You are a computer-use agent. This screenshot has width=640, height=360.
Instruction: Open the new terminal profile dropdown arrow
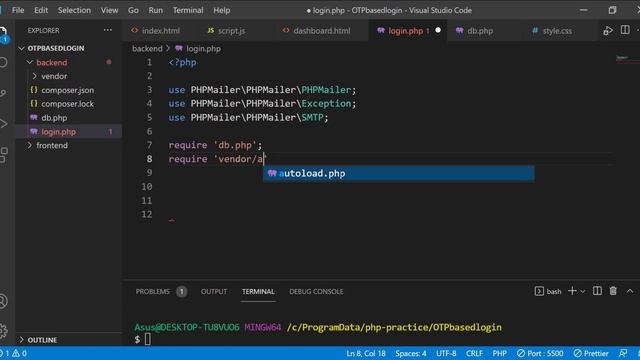pyautogui.click(x=582, y=291)
